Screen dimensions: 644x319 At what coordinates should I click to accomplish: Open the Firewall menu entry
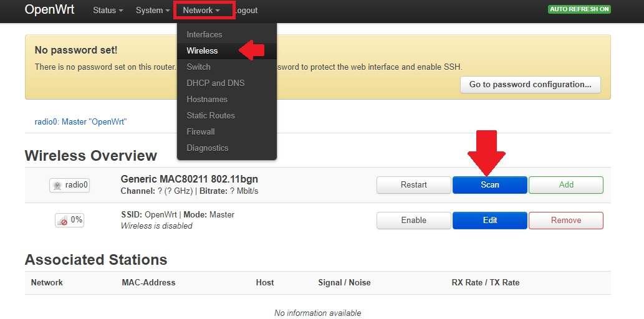click(201, 131)
